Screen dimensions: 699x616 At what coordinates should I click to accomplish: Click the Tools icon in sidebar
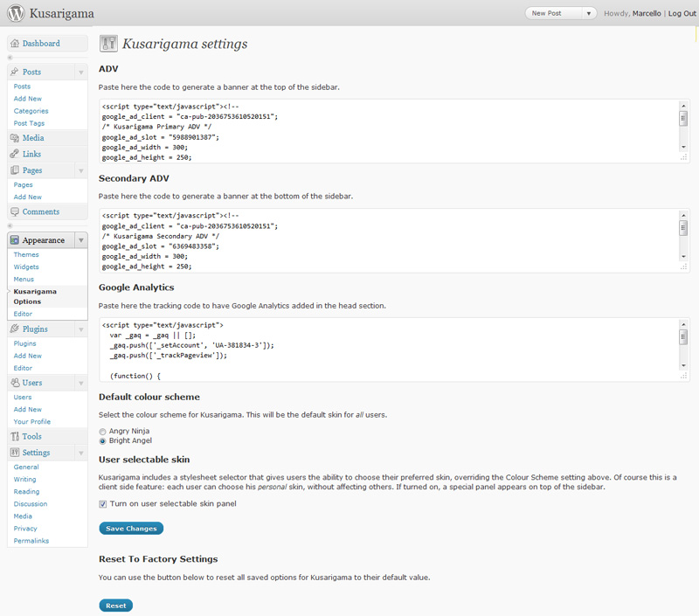point(15,436)
